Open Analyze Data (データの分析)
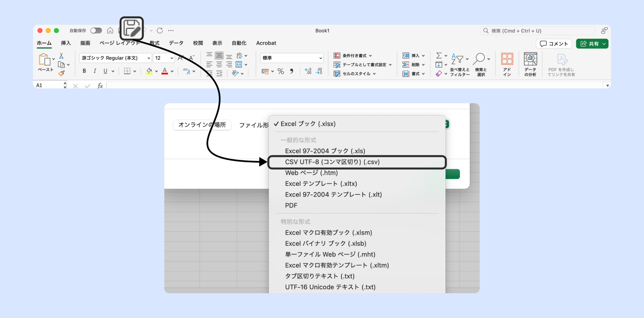The width and height of the screenshot is (644, 318). coord(530,64)
